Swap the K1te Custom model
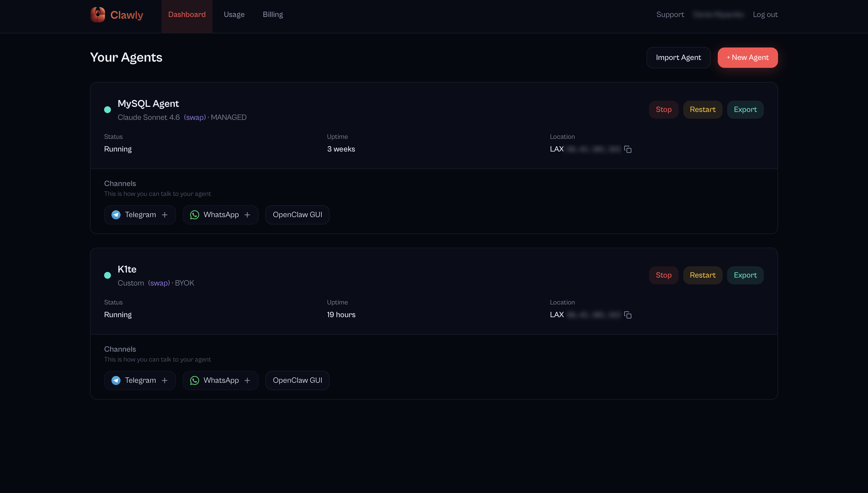This screenshot has width=868, height=493. click(x=159, y=283)
